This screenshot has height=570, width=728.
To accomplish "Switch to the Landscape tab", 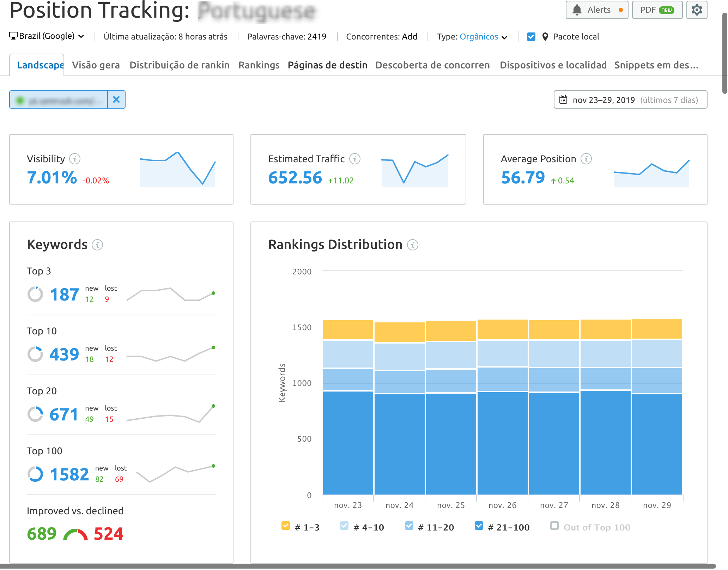I will click(37, 65).
